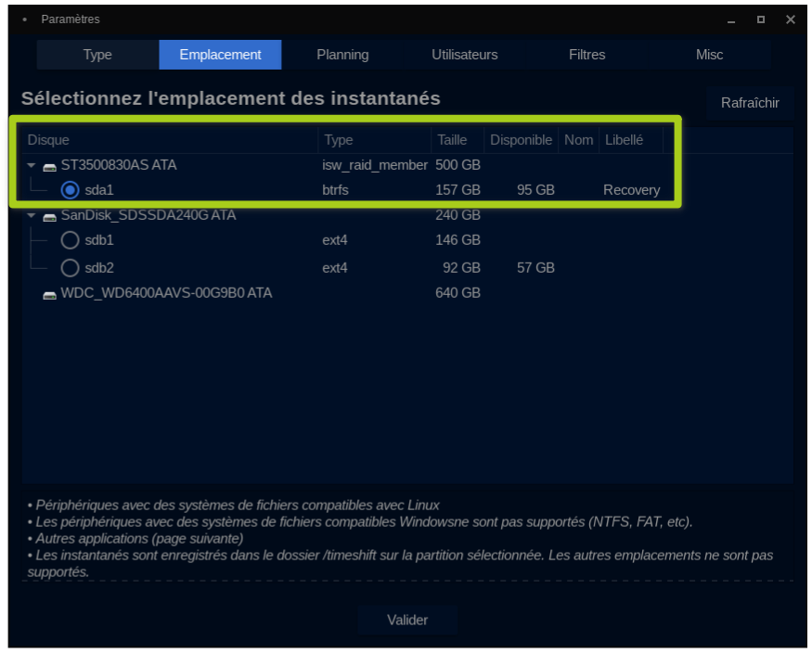This screenshot has width=812, height=653.
Task: Click the 240 GB size cell
Action: [458, 215]
